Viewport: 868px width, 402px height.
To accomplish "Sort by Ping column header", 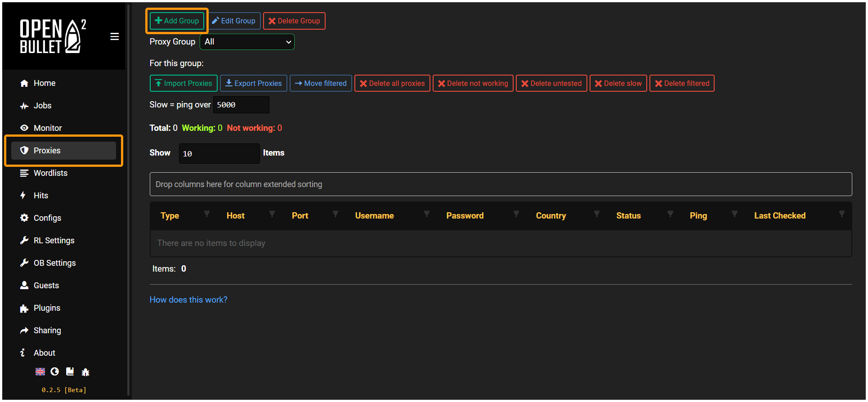I will pos(698,216).
